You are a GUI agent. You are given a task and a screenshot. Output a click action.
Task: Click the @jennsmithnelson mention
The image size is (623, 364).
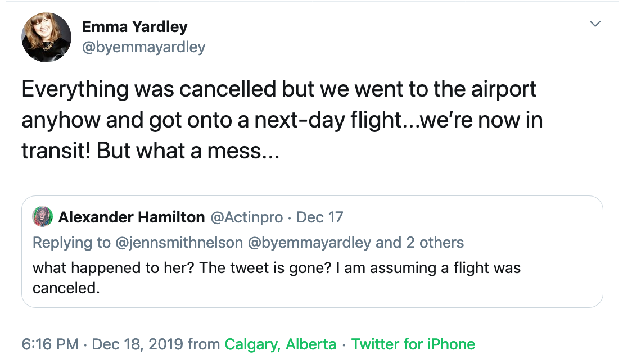(x=179, y=243)
